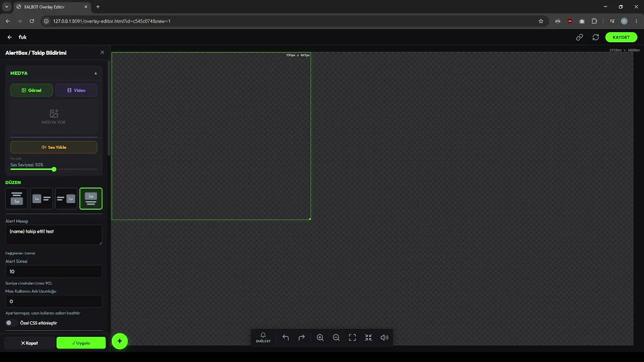Image resolution: width=644 pixels, height=362 pixels.
Task: Focus the Alert Süresi field
Action: [x=54, y=271]
